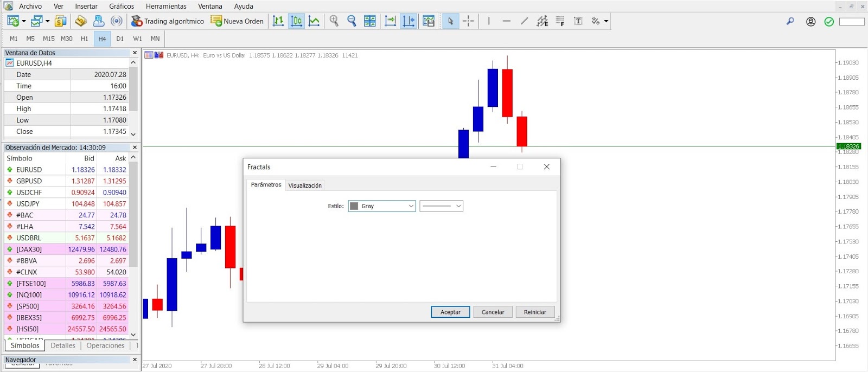
Task: Click the shapes/arrows objects icon
Action: click(596, 21)
